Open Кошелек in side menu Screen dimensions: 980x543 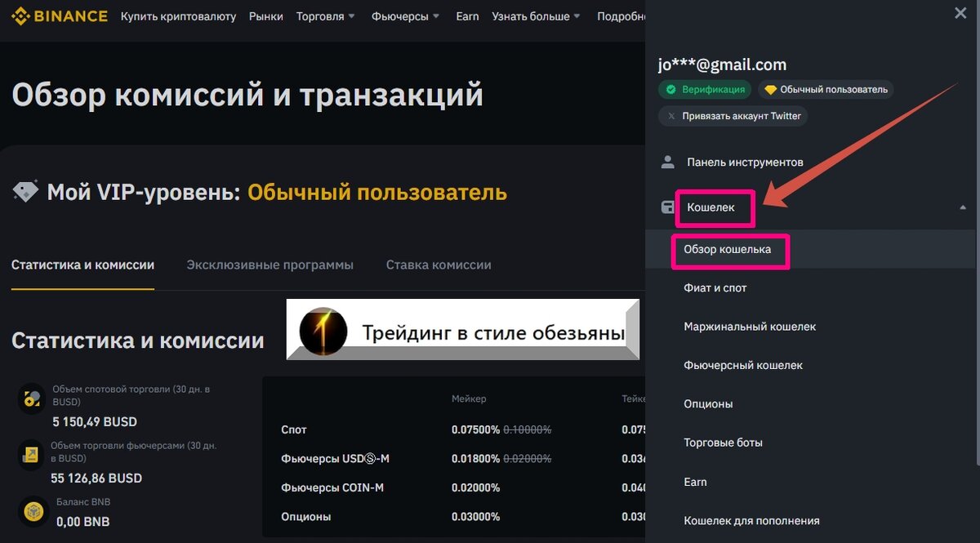click(710, 207)
